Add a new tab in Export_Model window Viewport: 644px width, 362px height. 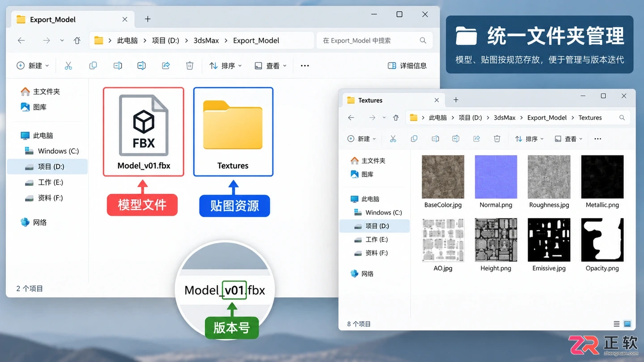point(148,19)
